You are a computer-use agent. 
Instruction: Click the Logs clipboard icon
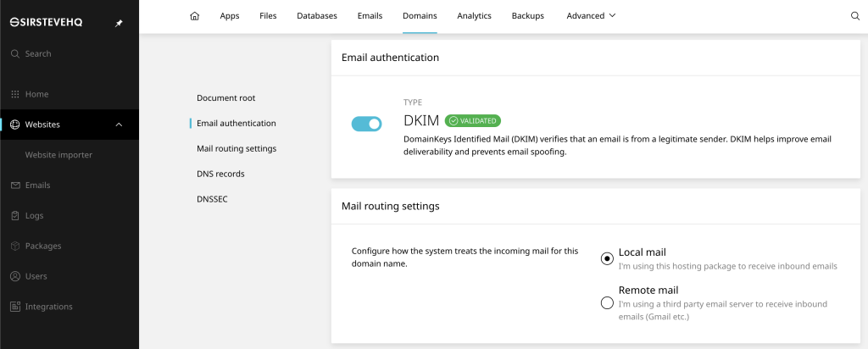pos(15,216)
